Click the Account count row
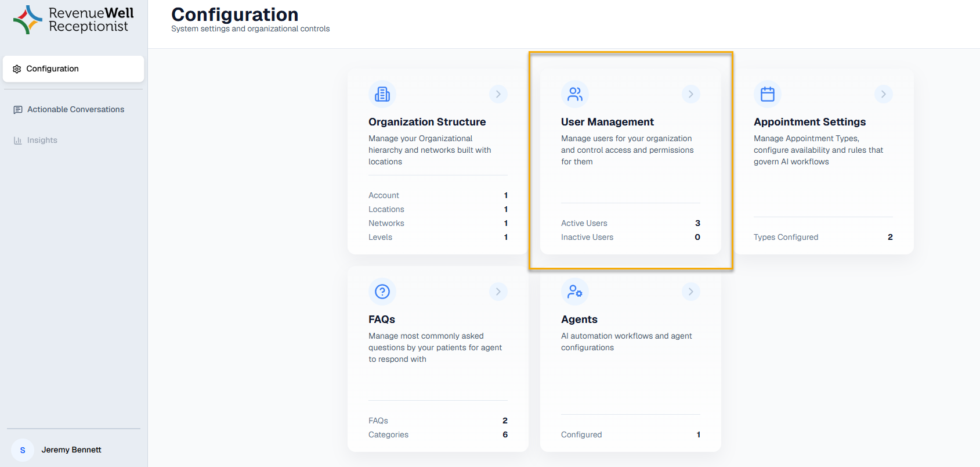The image size is (980, 467). tap(438, 195)
